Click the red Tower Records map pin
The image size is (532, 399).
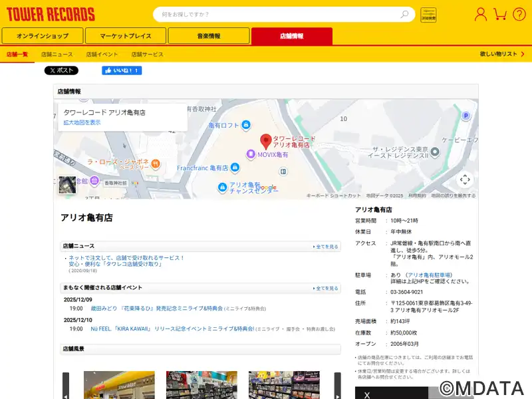[x=265, y=142]
